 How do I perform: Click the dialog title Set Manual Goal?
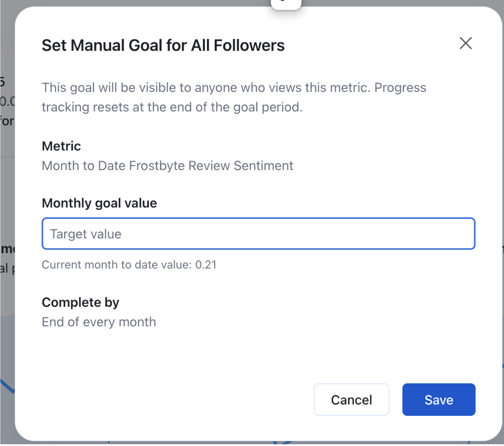pyautogui.click(x=163, y=46)
